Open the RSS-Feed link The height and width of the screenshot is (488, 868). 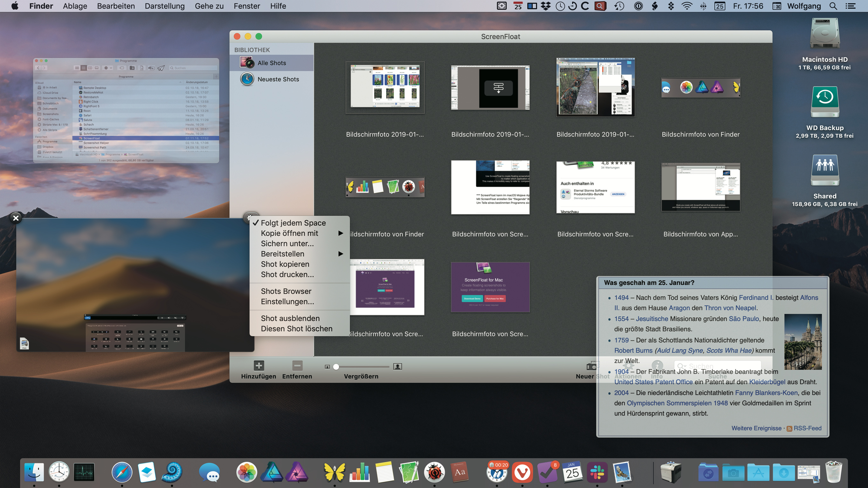click(x=807, y=428)
